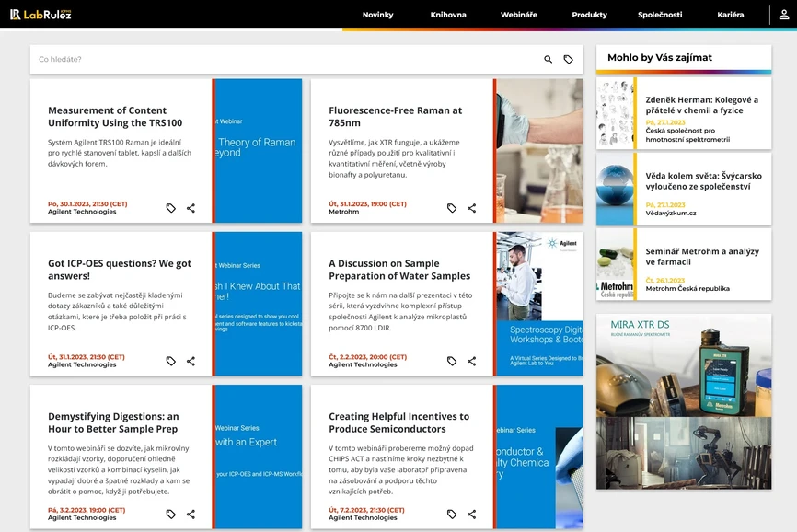
Task: Click tag icon on Demystifying Digestions card
Action: click(x=171, y=515)
